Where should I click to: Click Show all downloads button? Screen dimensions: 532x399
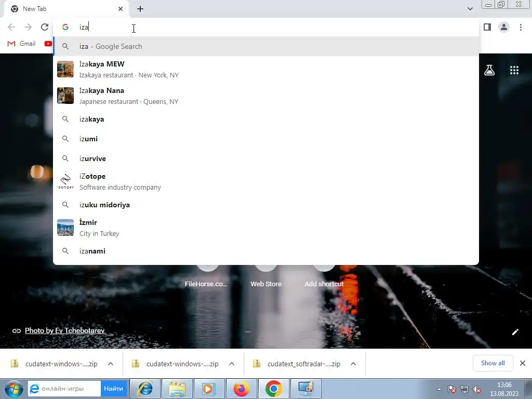493,363
